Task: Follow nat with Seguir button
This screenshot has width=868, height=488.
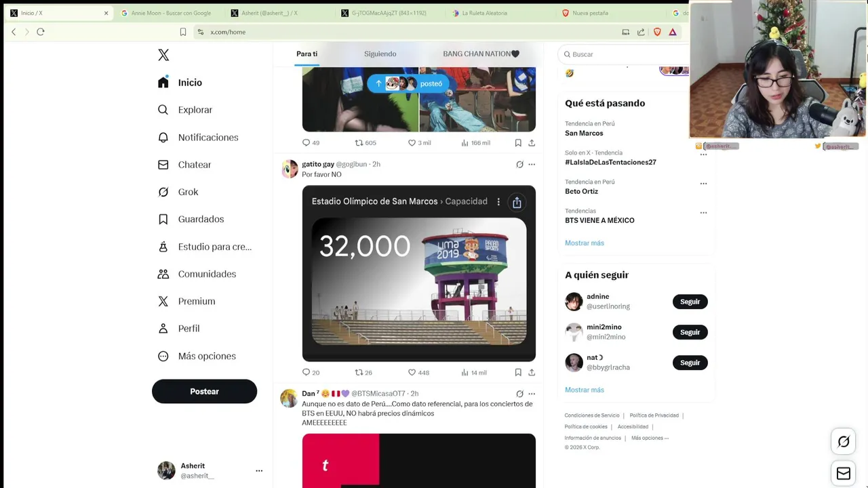Action: pyautogui.click(x=690, y=363)
